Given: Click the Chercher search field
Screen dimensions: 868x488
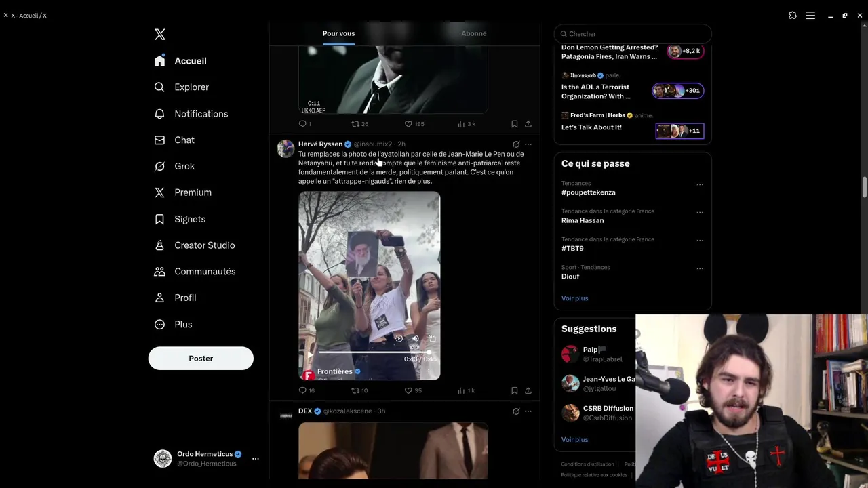Looking at the screenshot, I should pyautogui.click(x=633, y=34).
